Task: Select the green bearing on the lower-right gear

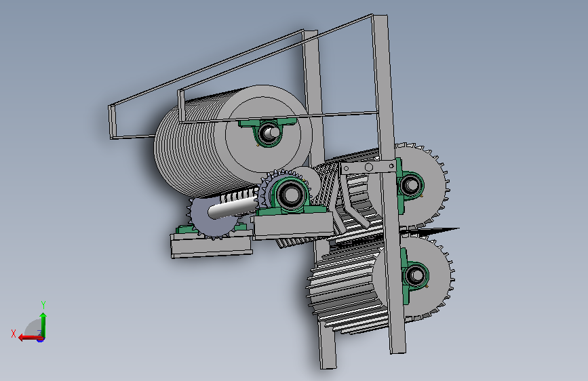Action: pos(414,277)
